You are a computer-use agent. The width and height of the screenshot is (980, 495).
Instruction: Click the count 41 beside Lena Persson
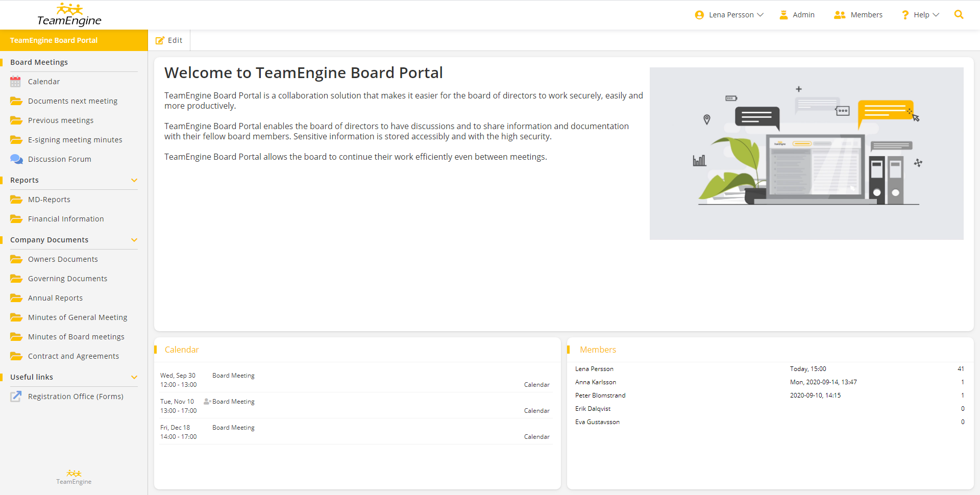point(961,369)
